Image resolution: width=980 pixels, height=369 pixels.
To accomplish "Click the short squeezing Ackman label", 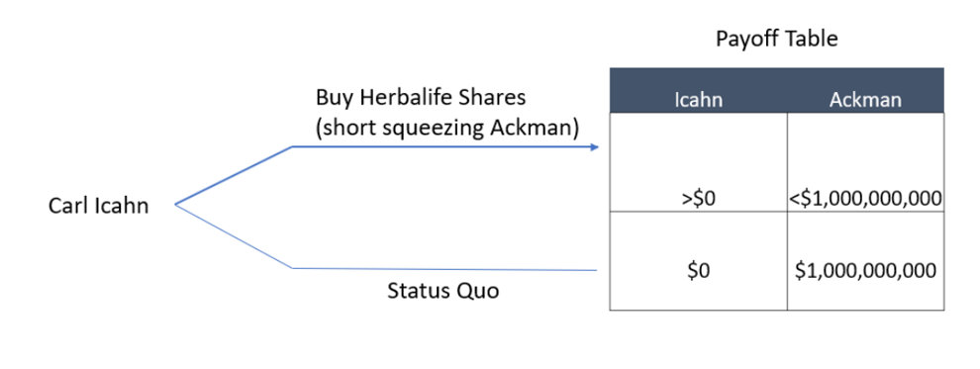I will pos(447,128).
